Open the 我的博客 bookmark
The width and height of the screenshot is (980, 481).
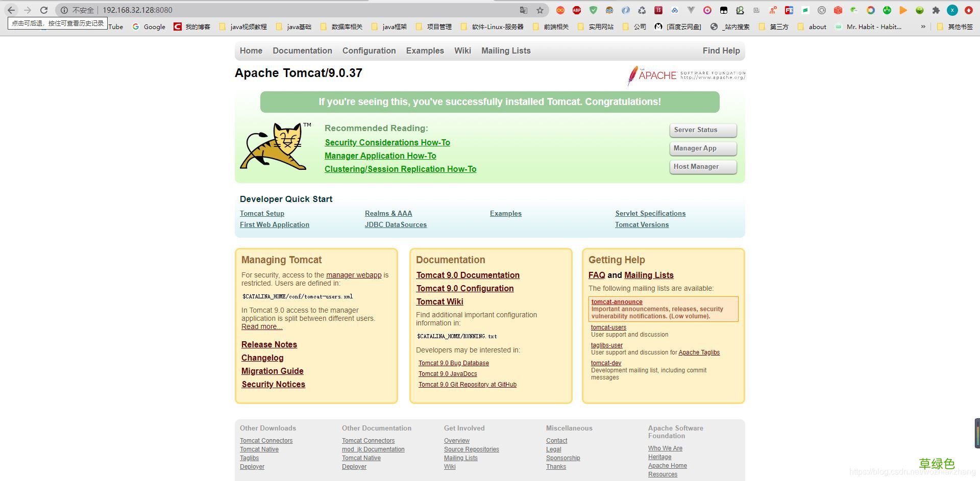pyautogui.click(x=192, y=27)
